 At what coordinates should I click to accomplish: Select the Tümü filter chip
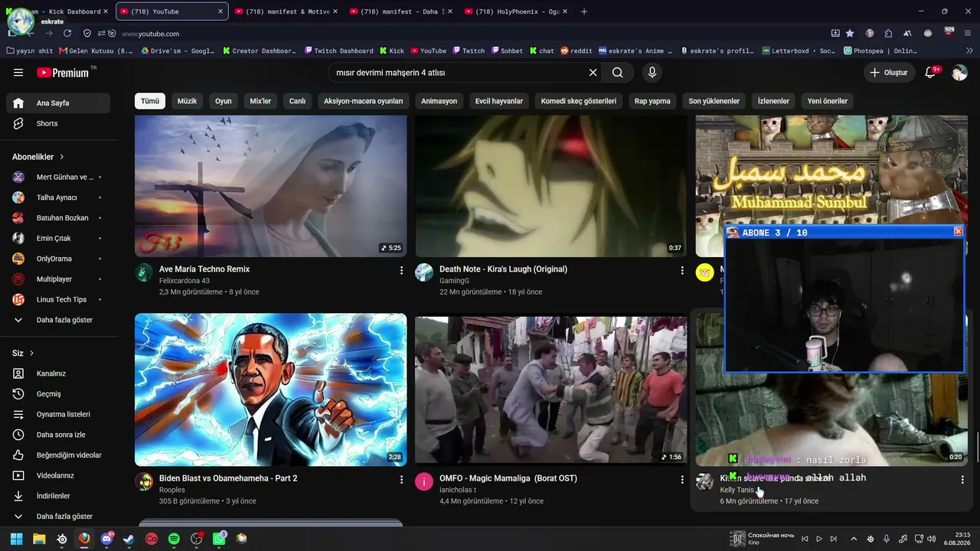tap(150, 101)
